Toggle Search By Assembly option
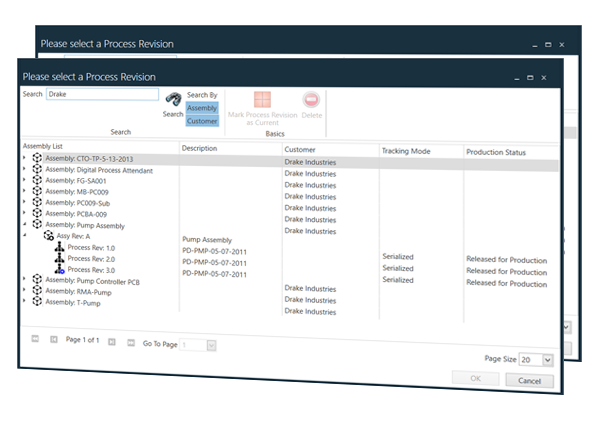 pos(202,108)
